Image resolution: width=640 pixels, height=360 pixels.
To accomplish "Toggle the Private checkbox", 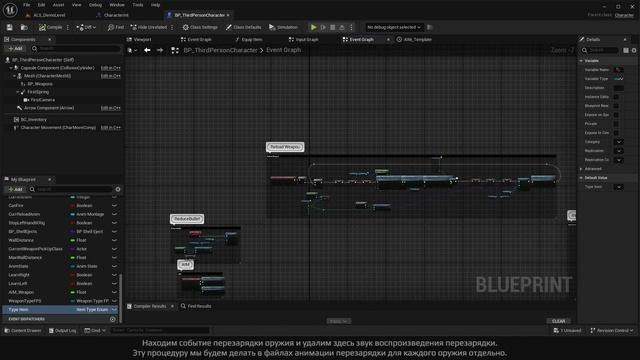I will [x=616, y=124].
